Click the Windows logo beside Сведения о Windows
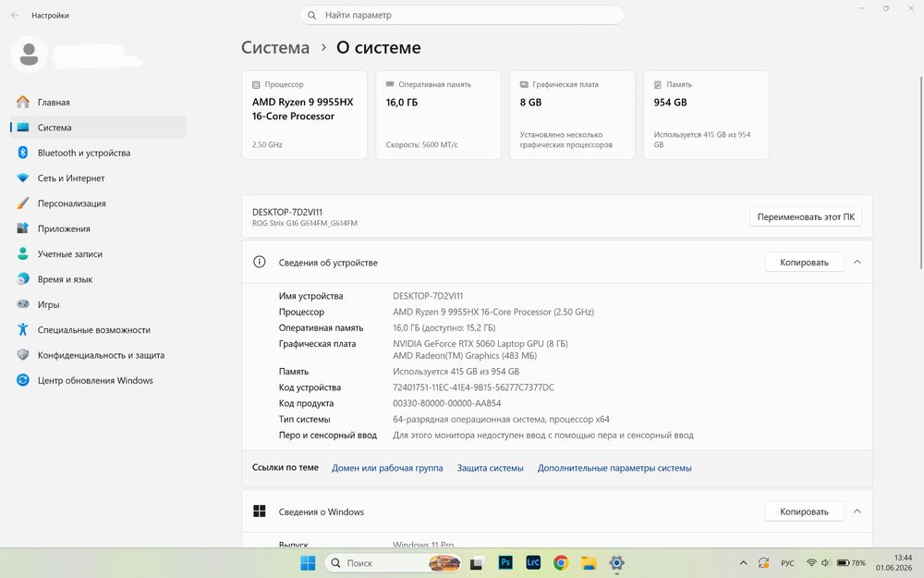 click(260, 511)
